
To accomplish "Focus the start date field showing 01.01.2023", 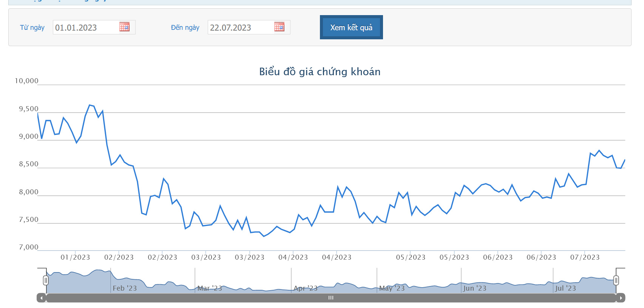I will pyautogui.click(x=85, y=28).
